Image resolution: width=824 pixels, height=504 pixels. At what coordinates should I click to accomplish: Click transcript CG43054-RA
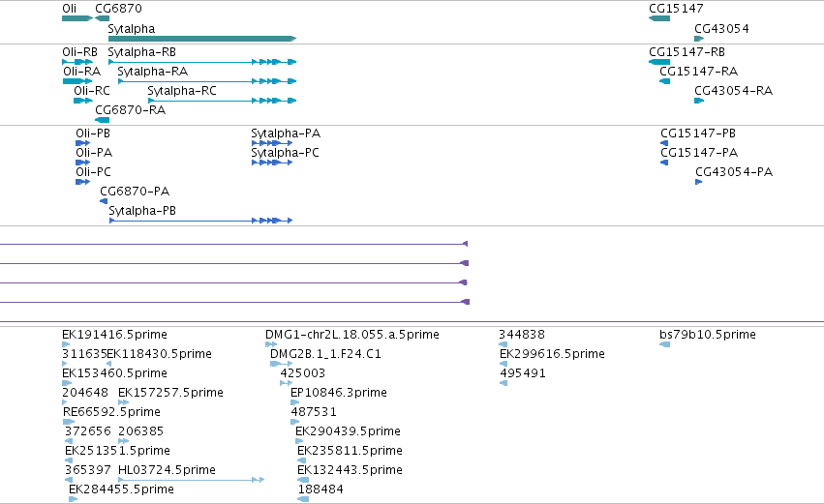tap(699, 101)
